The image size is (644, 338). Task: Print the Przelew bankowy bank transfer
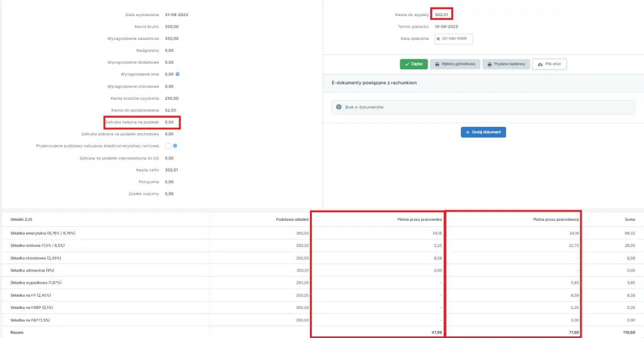point(506,64)
